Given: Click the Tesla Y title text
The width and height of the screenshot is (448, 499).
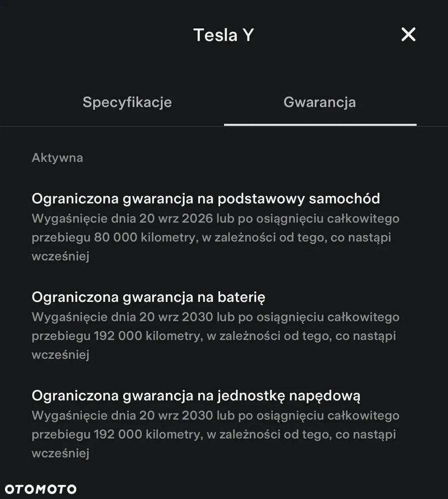Looking at the screenshot, I should [224, 35].
